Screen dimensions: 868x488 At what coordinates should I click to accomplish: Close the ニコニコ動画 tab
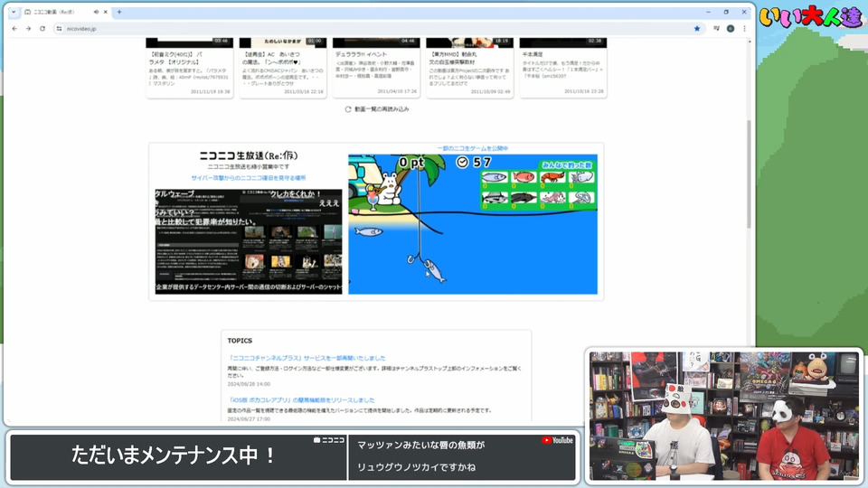105,12
